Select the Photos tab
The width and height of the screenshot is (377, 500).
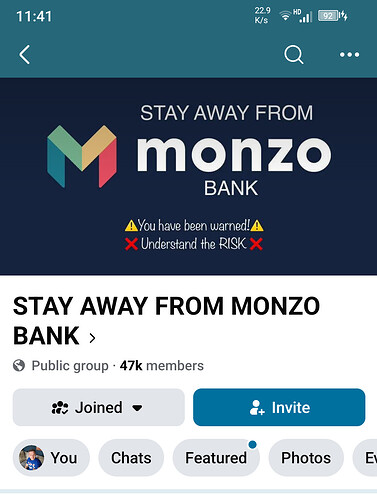[306, 458]
